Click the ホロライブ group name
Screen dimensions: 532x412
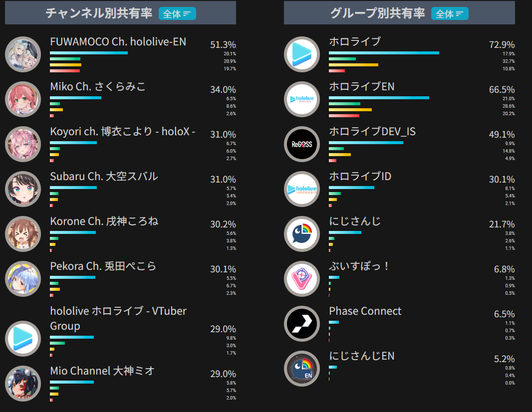click(355, 41)
